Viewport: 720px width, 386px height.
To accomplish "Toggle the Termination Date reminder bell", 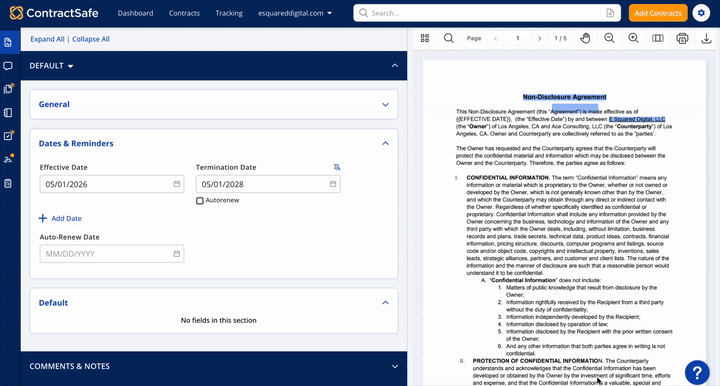I will pos(337,167).
